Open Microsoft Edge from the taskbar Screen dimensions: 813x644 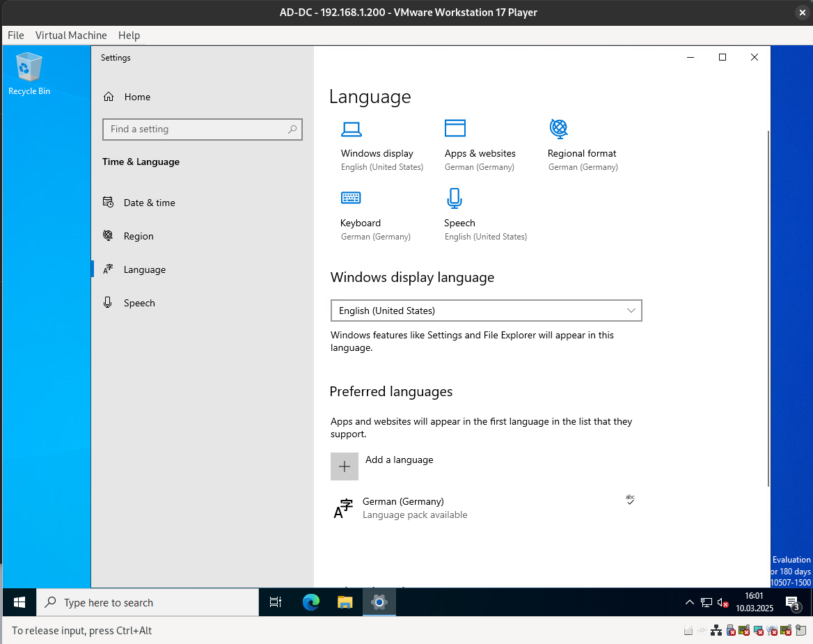pos(310,602)
